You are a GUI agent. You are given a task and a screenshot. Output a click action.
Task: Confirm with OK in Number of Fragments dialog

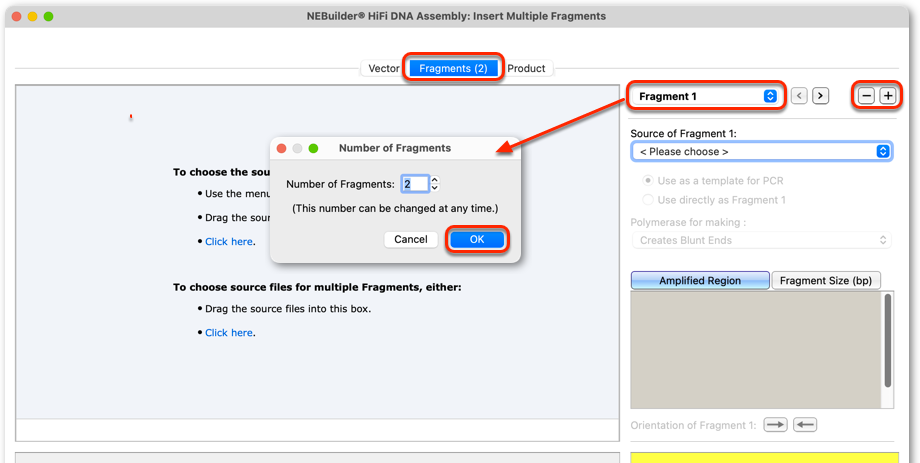[477, 239]
